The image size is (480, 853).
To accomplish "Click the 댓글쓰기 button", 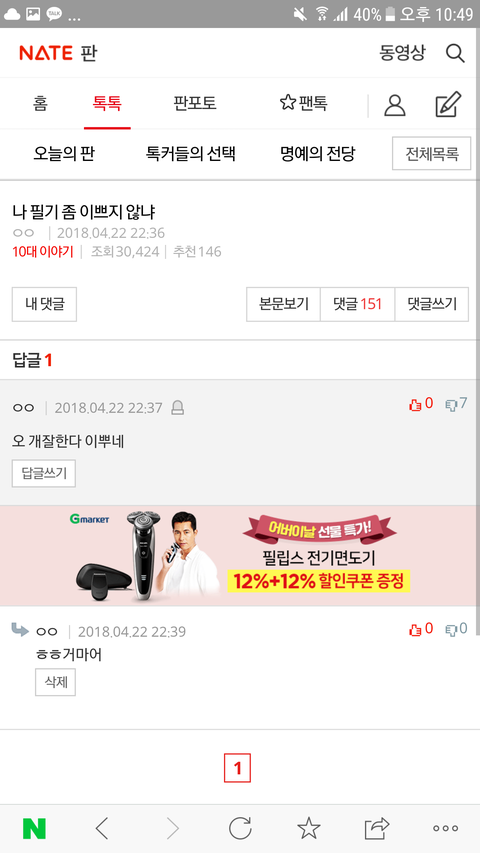I will (x=432, y=304).
